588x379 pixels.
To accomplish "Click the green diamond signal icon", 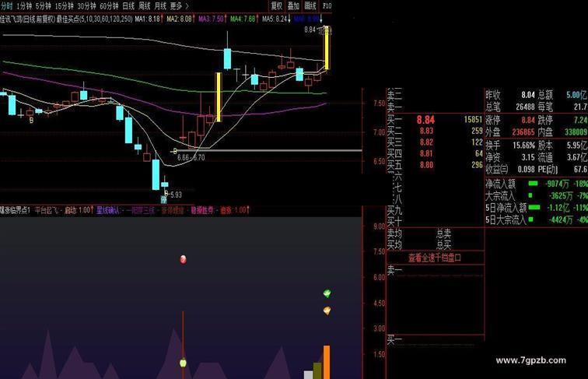I will [327, 293].
